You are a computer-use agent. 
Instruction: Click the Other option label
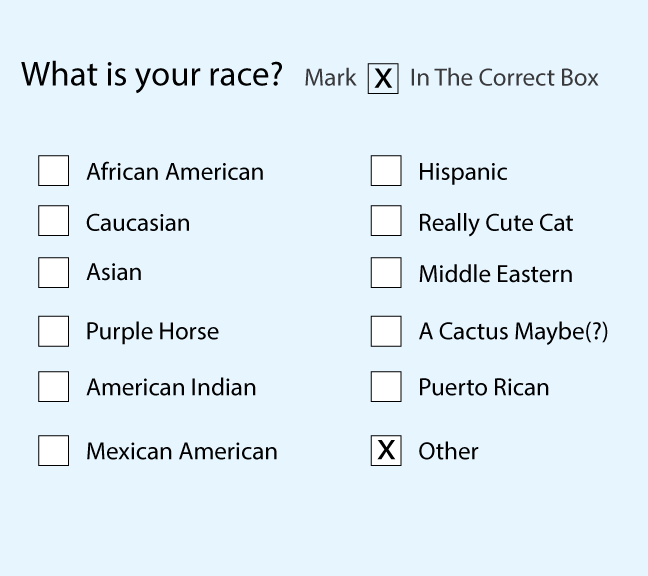[x=448, y=451]
